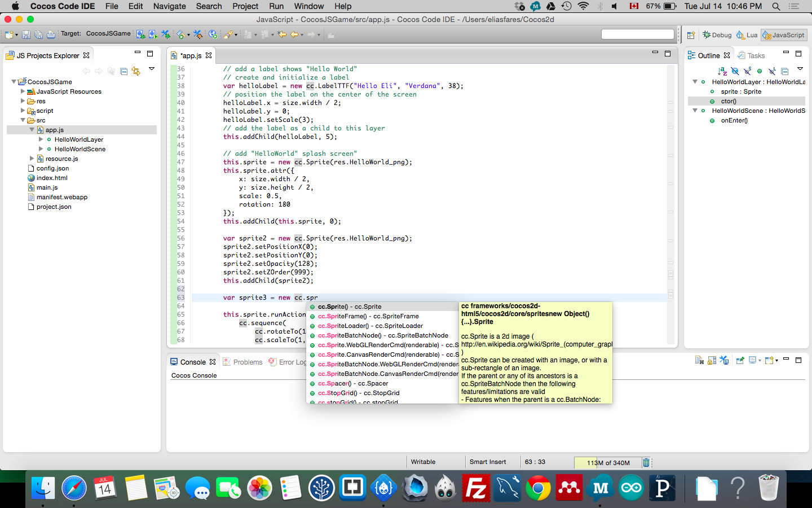Click the Clear Console icon

tap(699, 361)
